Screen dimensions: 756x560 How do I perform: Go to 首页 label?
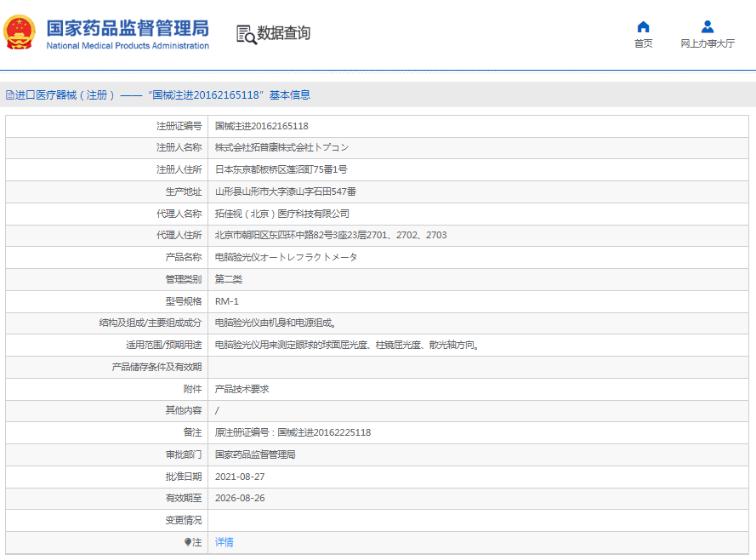tap(643, 43)
